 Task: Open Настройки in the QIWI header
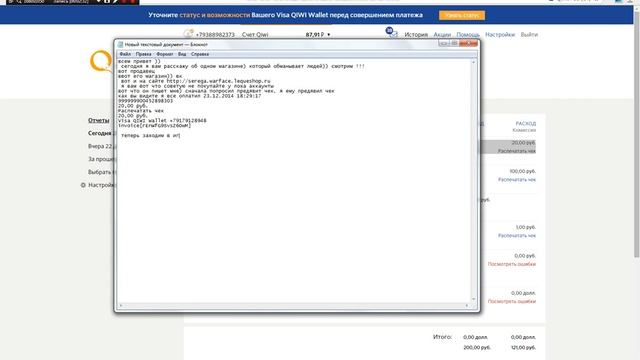(500, 35)
